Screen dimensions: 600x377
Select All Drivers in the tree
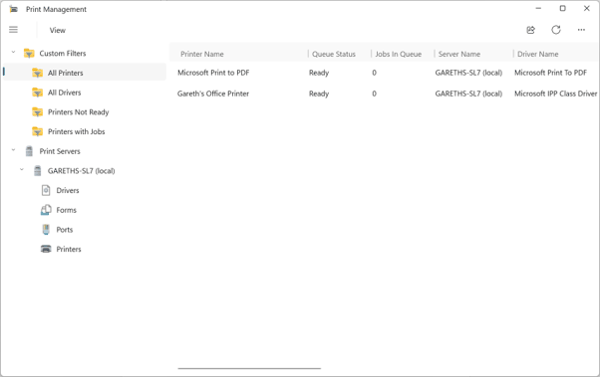pyautogui.click(x=64, y=92)
